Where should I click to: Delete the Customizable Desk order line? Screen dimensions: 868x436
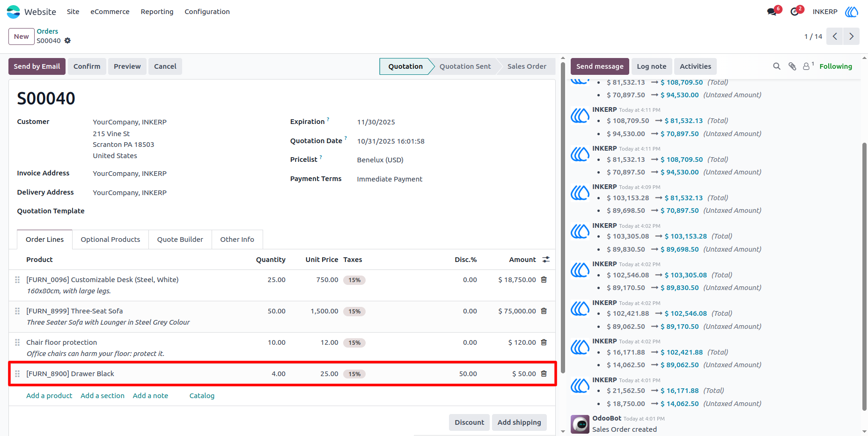coord(544,280)
